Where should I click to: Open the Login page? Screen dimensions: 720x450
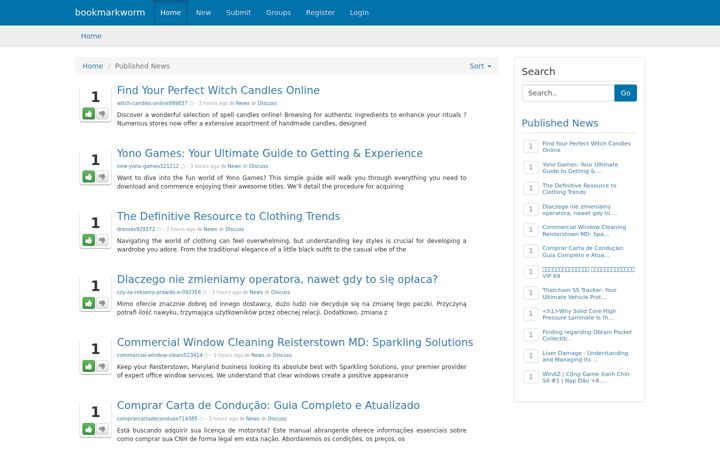[359, 12]
